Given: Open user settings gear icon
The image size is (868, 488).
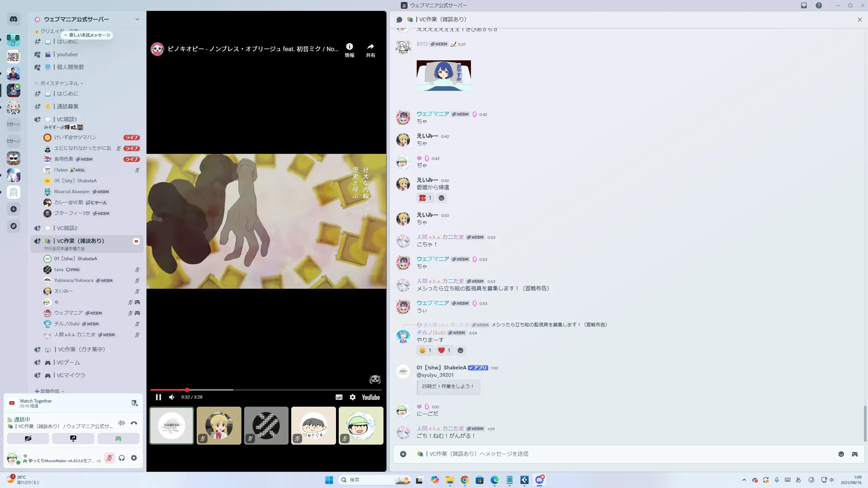Looking at the screenshot, I should point(134,458).
